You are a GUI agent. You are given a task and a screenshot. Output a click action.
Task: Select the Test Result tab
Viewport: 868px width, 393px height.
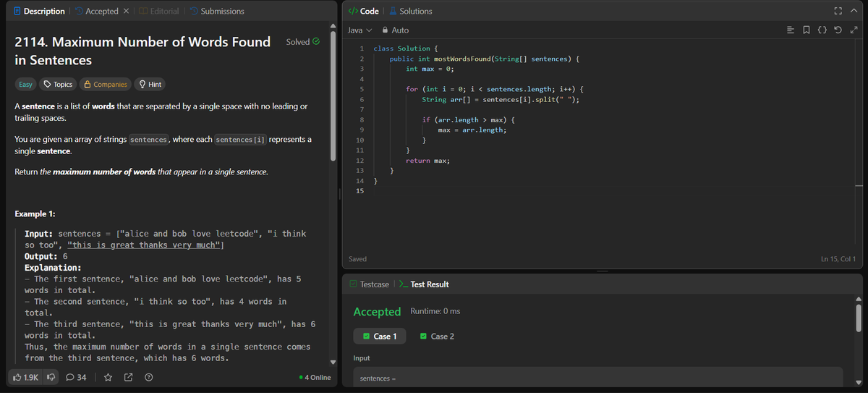[424, 284]
